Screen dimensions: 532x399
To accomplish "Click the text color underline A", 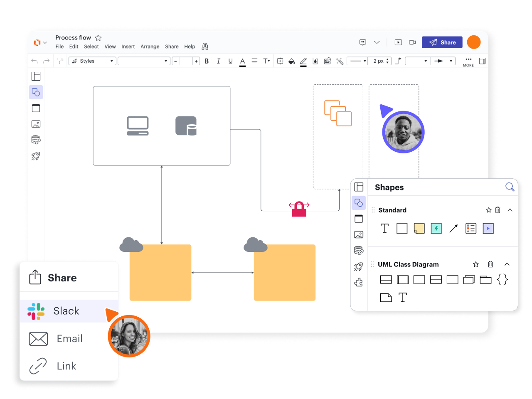I will point(243,61).
